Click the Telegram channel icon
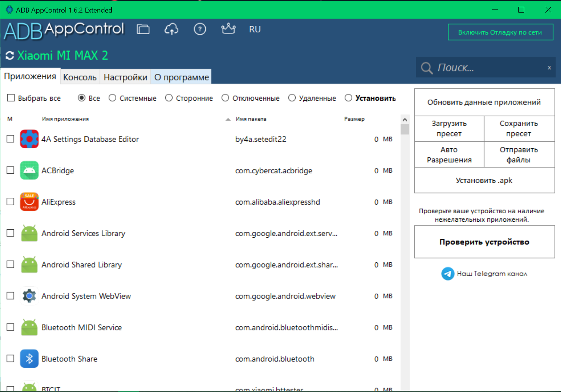The height and width of the screenshot is (392, 561). pyautogui.click(x=448, y=274)
